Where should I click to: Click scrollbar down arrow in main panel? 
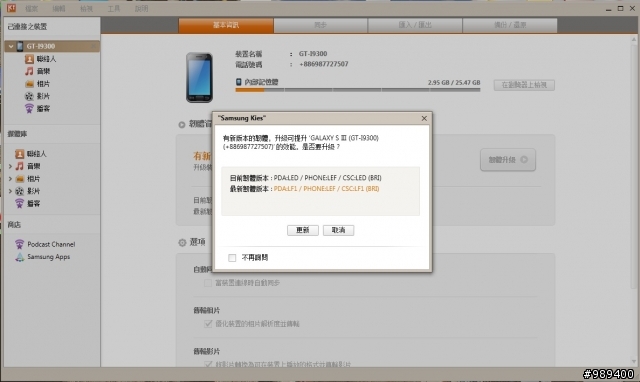tap(633, 362)
